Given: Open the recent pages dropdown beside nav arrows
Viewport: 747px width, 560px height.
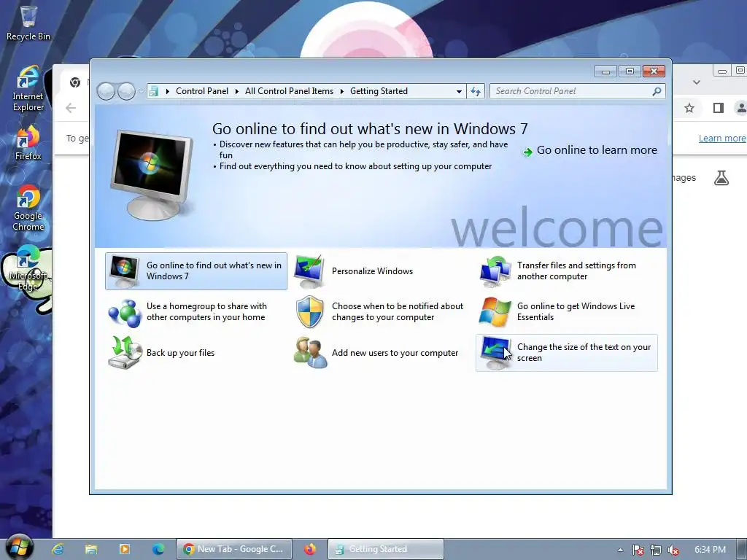Looking at the screenshot, I should click(x=141, y=91).
